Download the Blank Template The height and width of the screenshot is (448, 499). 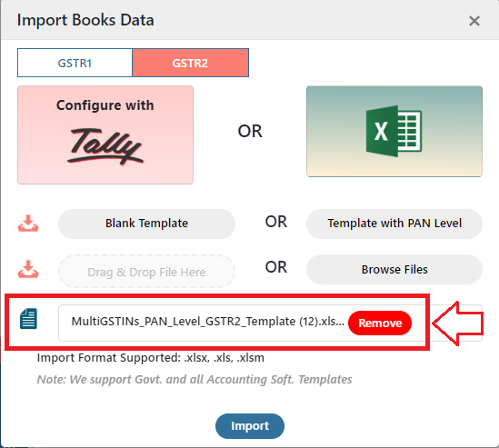click(146, 224)
